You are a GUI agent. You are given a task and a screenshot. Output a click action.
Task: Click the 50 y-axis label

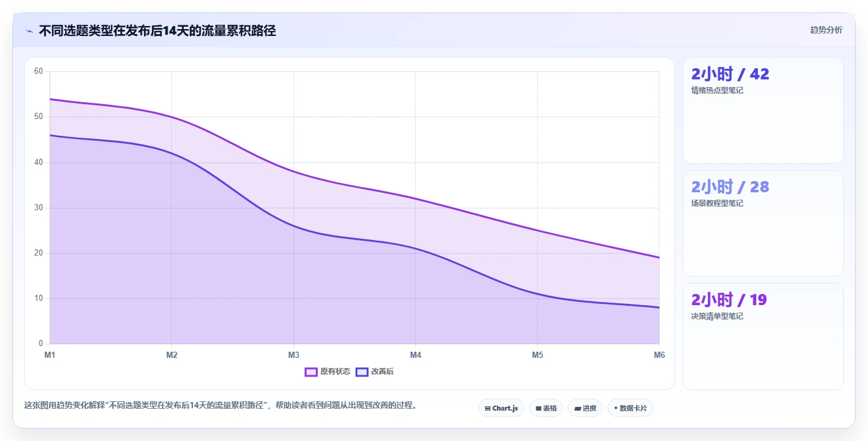(x=38, y=117)
